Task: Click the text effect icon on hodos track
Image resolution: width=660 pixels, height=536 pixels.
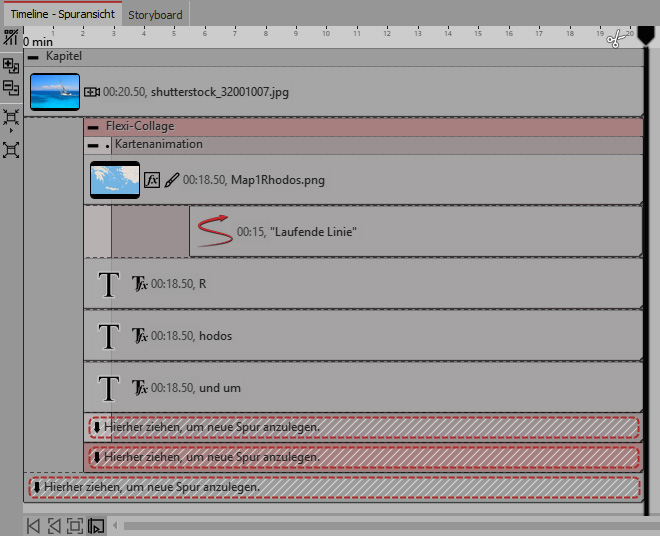Action: [140, 336]
